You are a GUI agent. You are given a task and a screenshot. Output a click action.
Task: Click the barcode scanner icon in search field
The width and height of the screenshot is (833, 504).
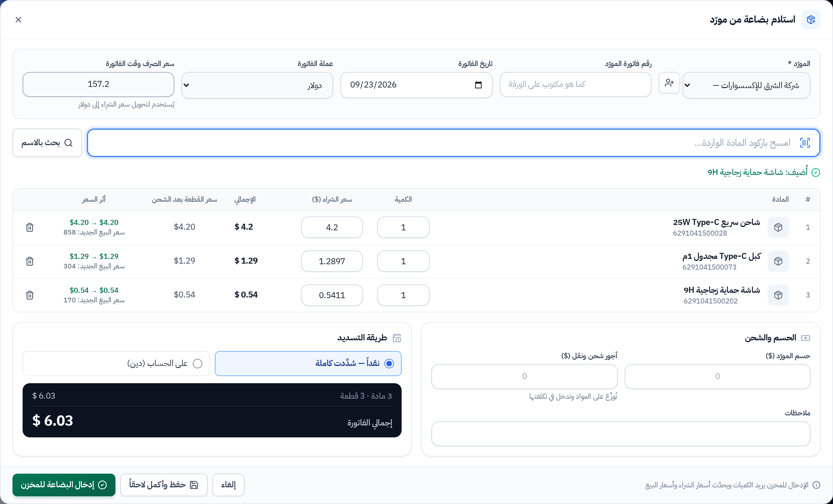click(x=805, y=143)
